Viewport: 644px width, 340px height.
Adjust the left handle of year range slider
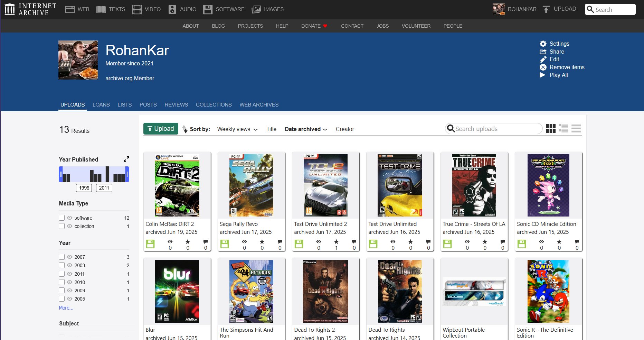(60, 174)
